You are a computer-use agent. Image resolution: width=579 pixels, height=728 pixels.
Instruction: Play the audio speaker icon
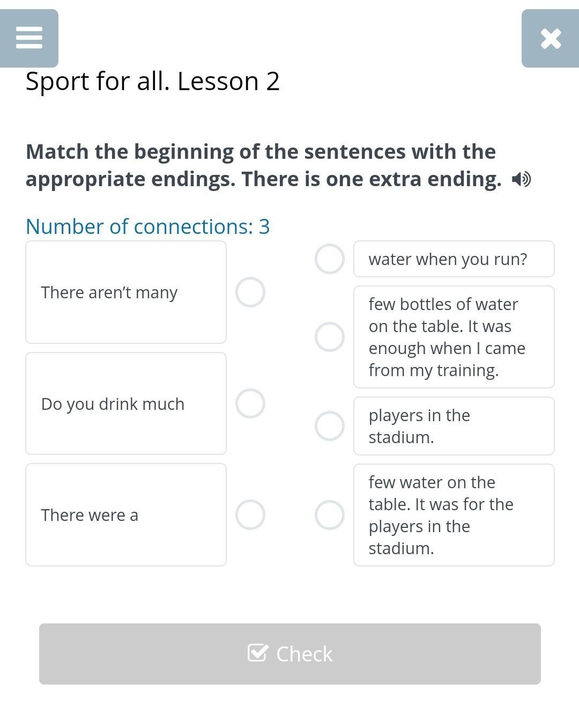coord(521,179)
